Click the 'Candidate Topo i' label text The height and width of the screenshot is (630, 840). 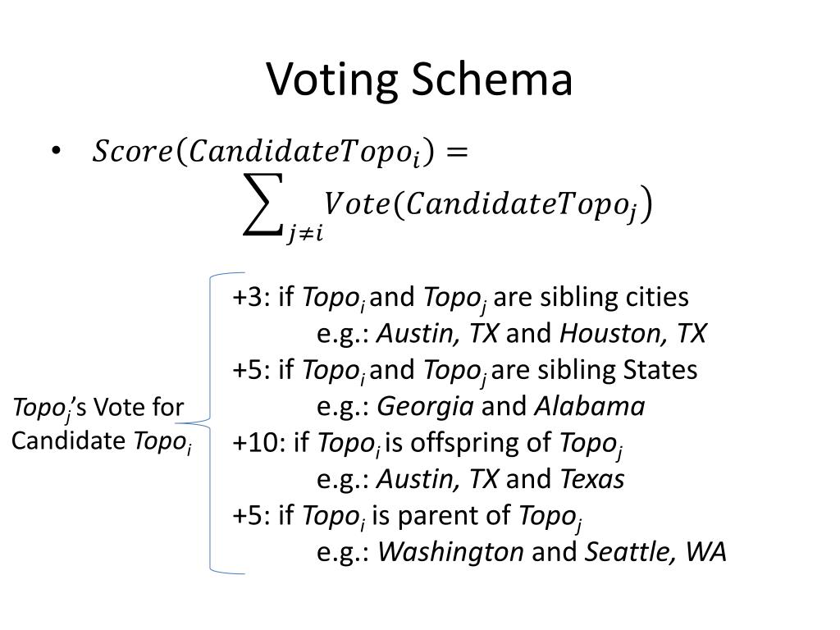tap(101, 442)
